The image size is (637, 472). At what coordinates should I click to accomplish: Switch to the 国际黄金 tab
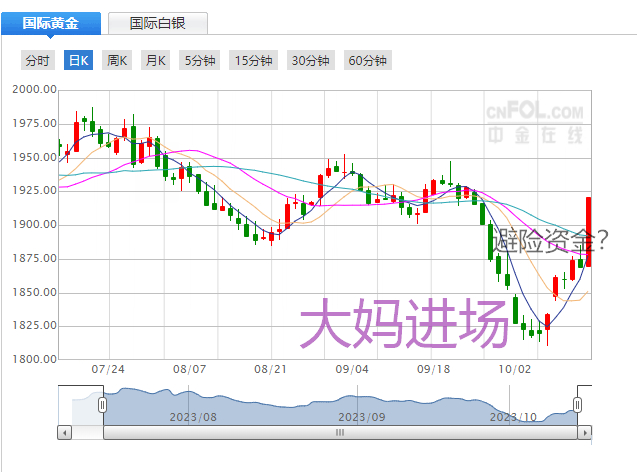click(51, 23)
